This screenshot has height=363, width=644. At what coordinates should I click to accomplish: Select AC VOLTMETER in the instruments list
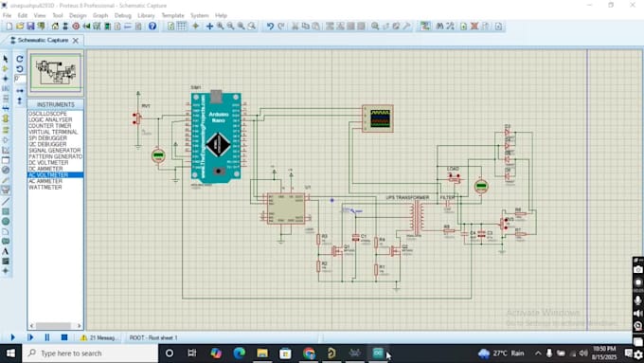pos(55,175)
